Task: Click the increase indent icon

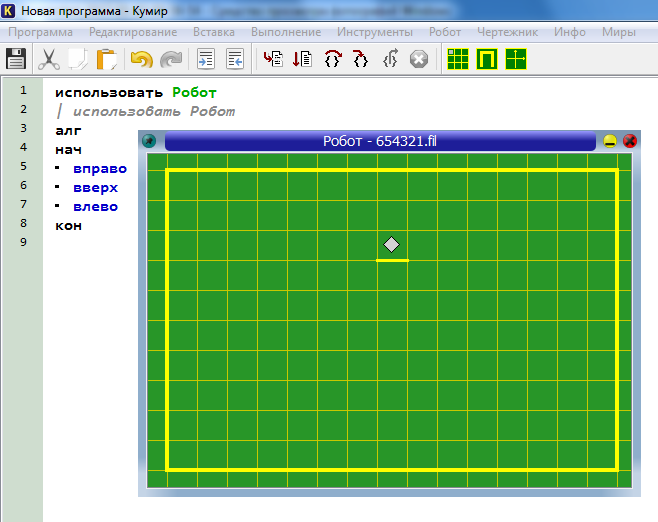Action: click(x=206, y=59)
